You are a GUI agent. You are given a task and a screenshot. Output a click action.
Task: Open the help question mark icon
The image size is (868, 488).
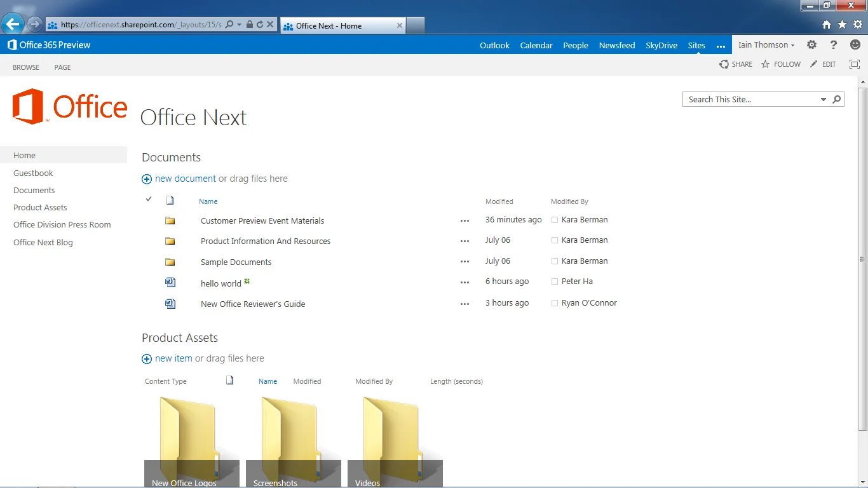pos(834,45)
